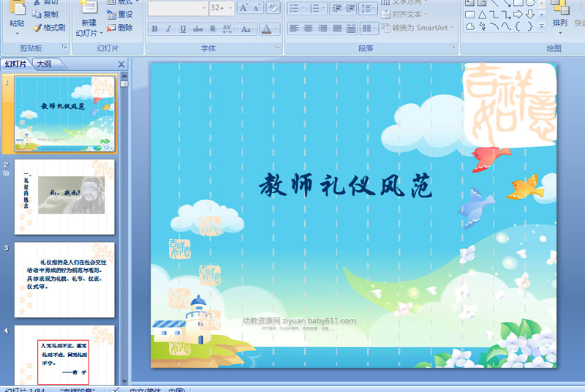Click the Increase Font Size icon
This screenshot has width=585, height=392.
(245, 8)
